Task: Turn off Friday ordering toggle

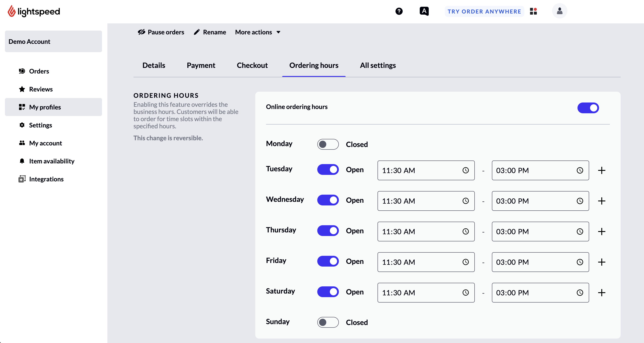Action: [x=328, y=261]
